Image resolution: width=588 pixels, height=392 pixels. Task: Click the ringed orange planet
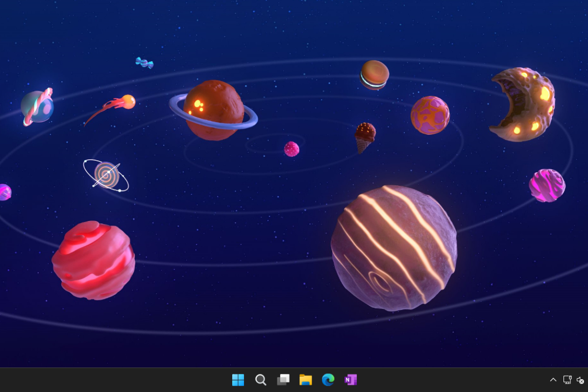214,110
